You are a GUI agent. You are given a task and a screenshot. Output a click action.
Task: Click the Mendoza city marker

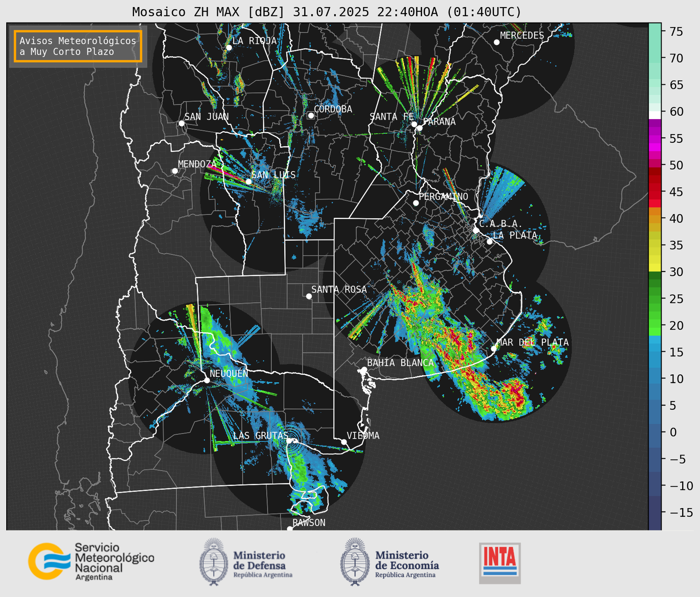click(175, 171)
